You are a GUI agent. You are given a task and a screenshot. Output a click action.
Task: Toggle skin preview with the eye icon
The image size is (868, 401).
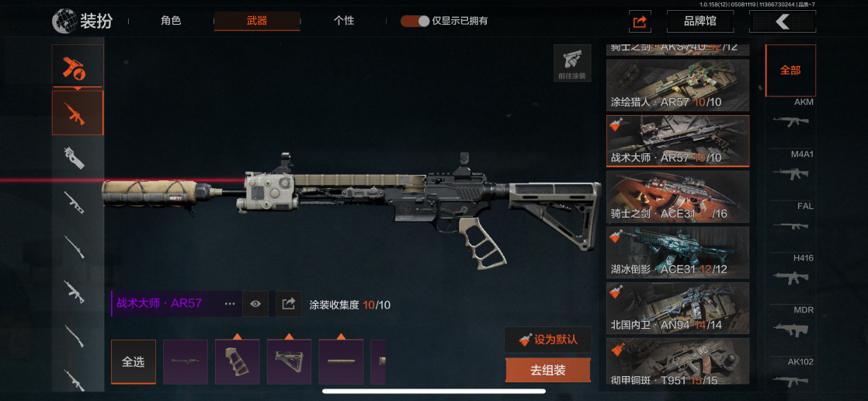(255, 304)
